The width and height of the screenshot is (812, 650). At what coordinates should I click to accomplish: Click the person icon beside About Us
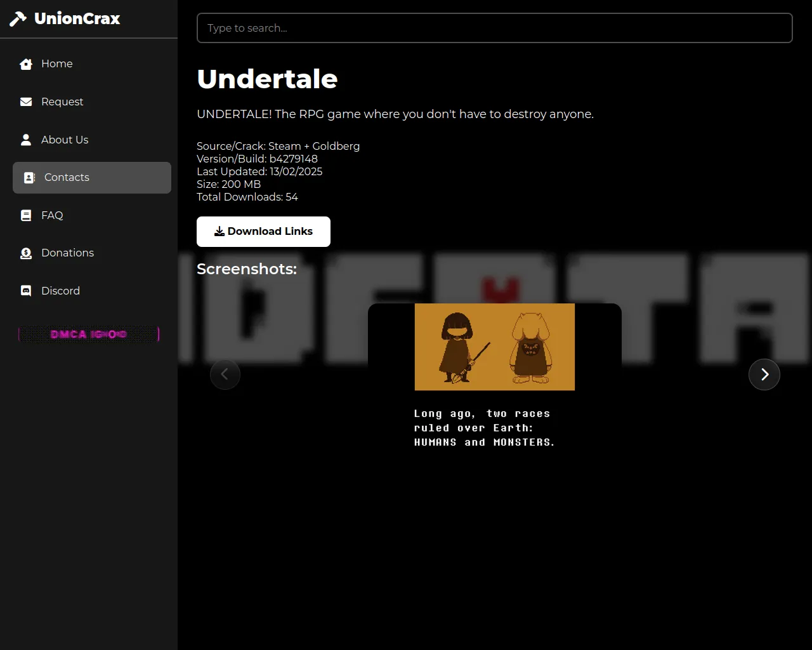(x=26, y=140)
